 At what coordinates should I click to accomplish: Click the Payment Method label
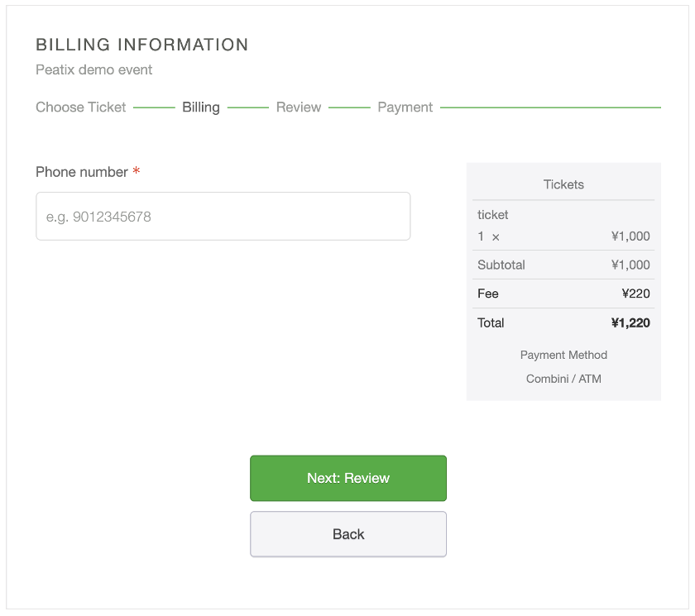coord(563,355)
